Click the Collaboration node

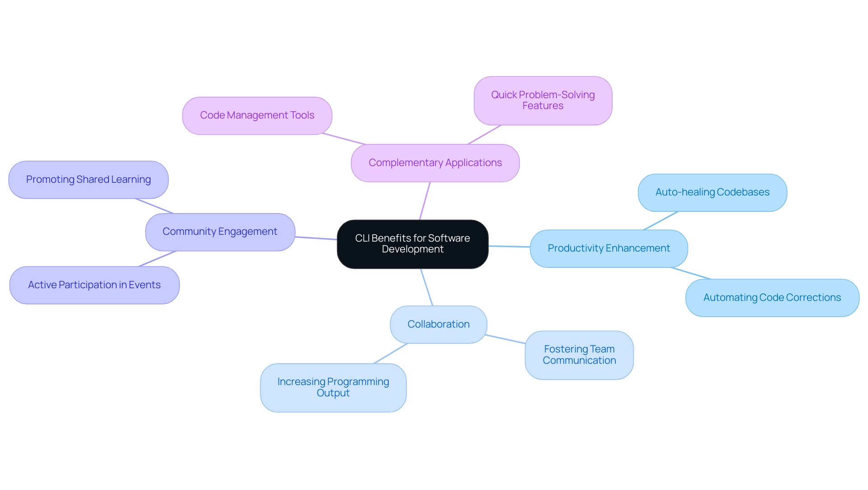(438, 324)
